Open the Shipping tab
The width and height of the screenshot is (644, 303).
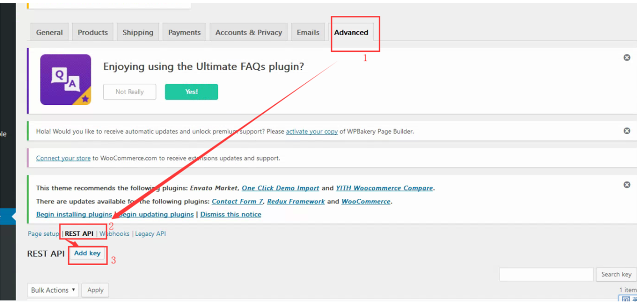[x=138, y=32]
